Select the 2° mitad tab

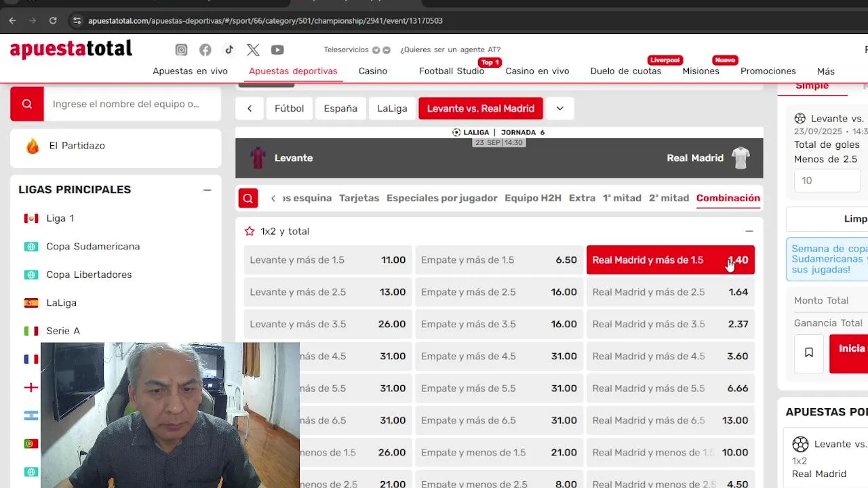669,198
